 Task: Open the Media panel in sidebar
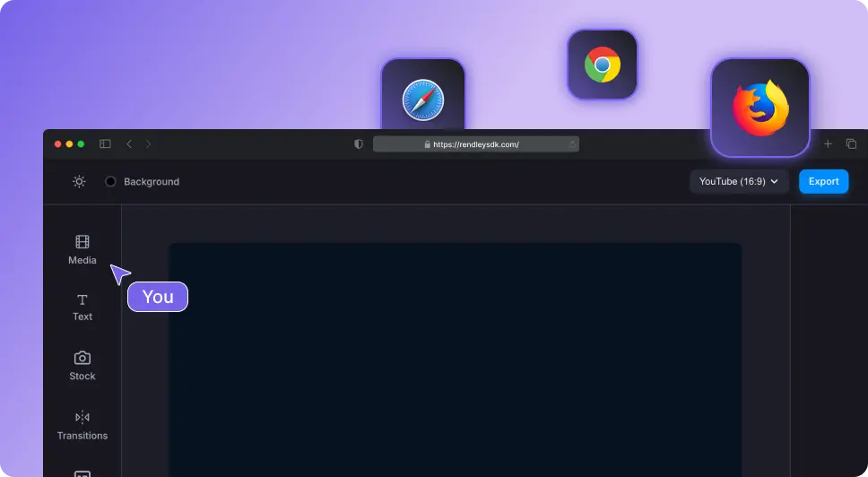coord(82,249)
